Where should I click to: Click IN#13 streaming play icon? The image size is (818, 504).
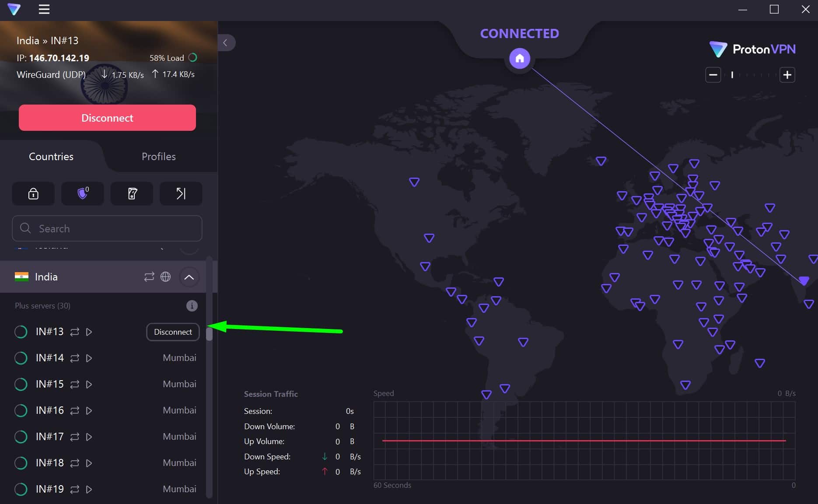[89, 332]
